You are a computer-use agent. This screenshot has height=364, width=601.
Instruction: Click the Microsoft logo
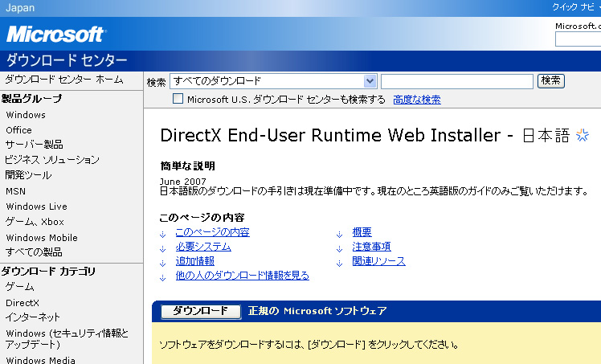(56, 34)
